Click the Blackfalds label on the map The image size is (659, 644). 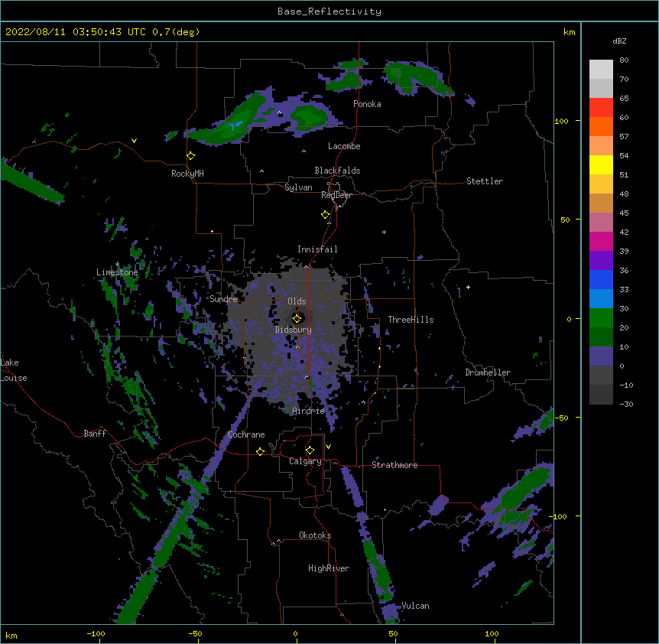(337, 171)
